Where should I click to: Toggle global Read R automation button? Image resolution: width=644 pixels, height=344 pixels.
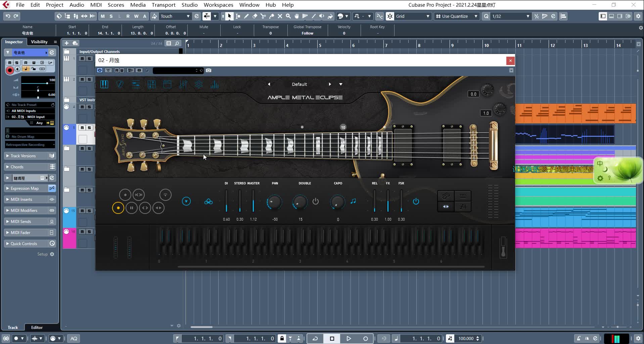tap(128, 16)
